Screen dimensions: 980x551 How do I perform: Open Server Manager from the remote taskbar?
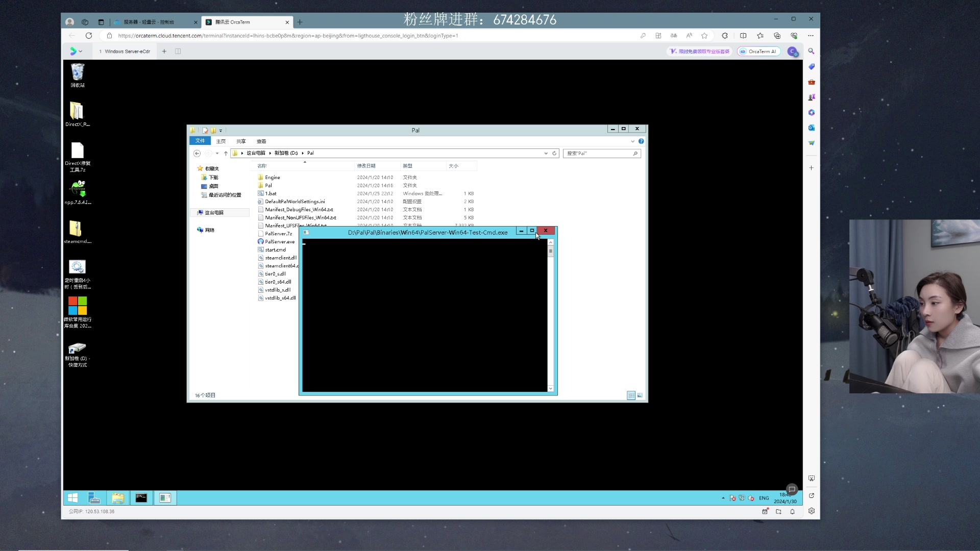pos(94,498)
